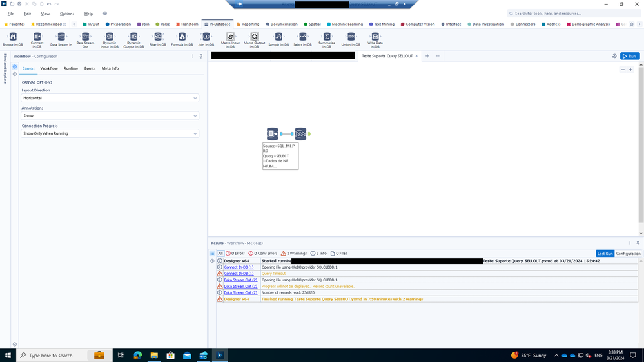
Task: Toggle the 0 Conv Errors filter
Action: click(x=263, y=254)
